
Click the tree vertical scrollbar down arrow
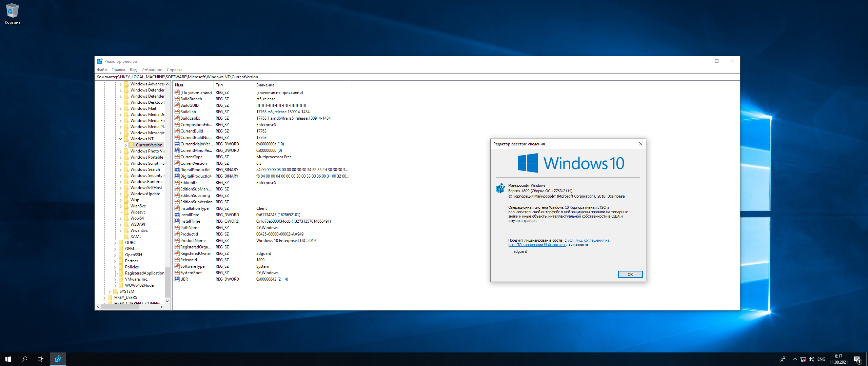[x=167, y=301]
